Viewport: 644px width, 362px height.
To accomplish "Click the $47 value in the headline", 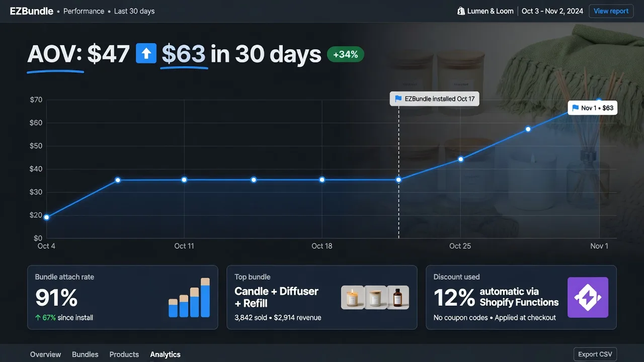I will 109,54.
